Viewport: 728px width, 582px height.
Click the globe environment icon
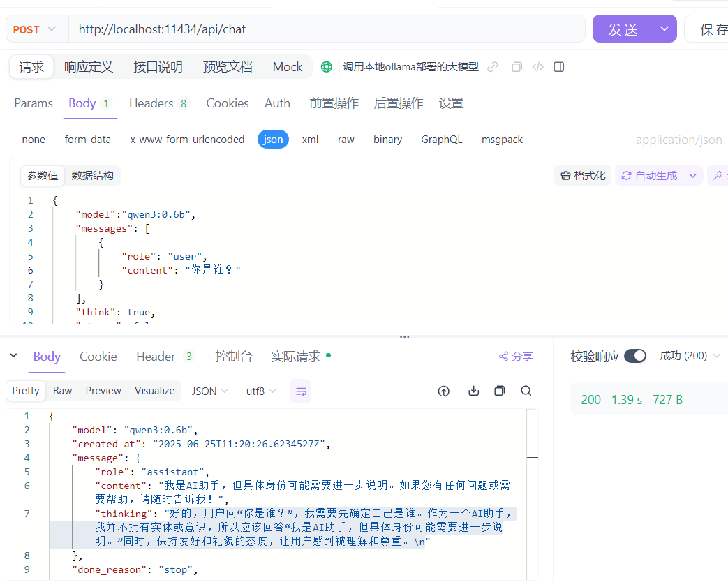click(326, 66)
